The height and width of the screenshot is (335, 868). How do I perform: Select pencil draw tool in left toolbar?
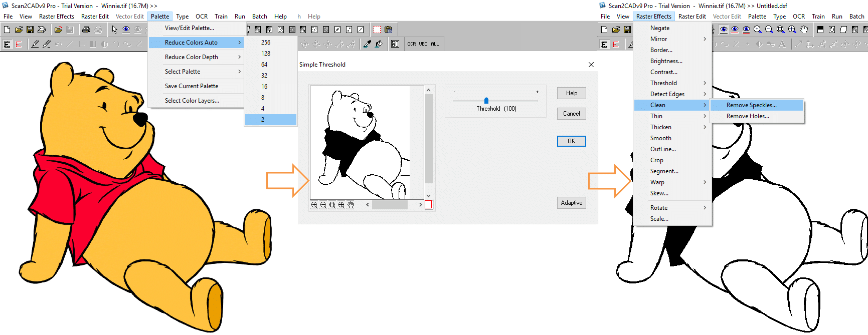pyautogui.click(x=35, y=44)
